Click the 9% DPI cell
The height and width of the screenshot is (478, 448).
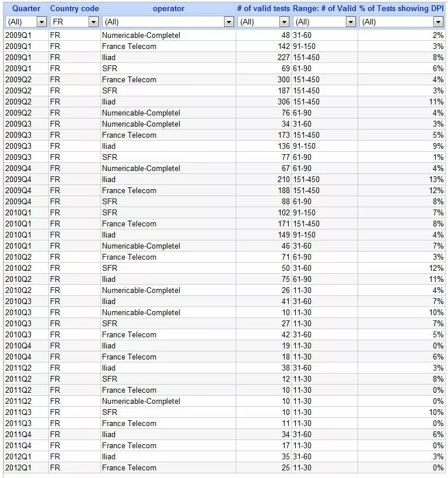(438, 146)
